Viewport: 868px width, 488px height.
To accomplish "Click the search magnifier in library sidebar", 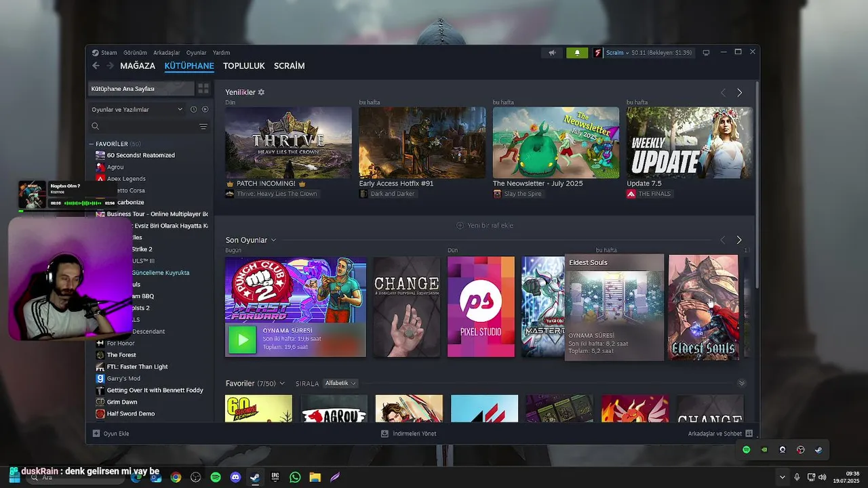I will 95,126.
